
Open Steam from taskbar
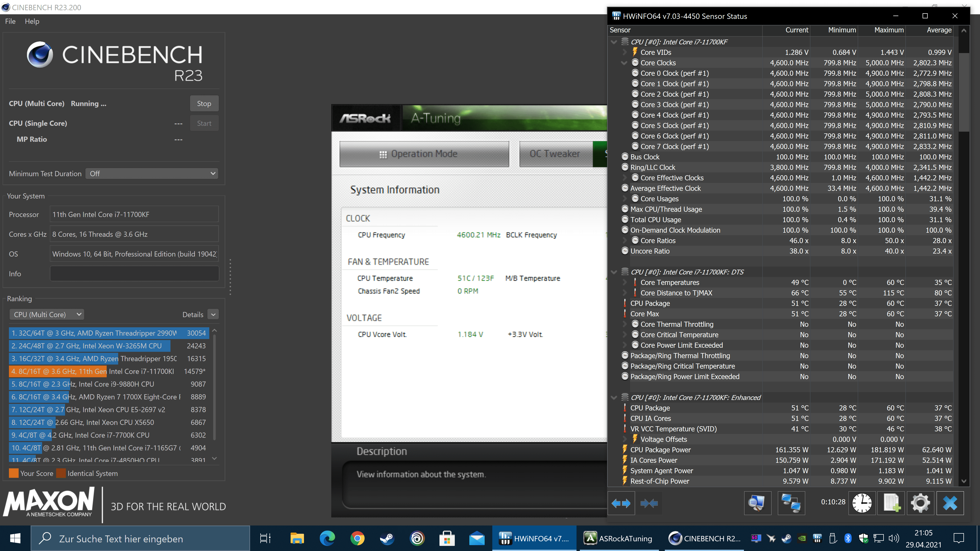coord(387,539)
